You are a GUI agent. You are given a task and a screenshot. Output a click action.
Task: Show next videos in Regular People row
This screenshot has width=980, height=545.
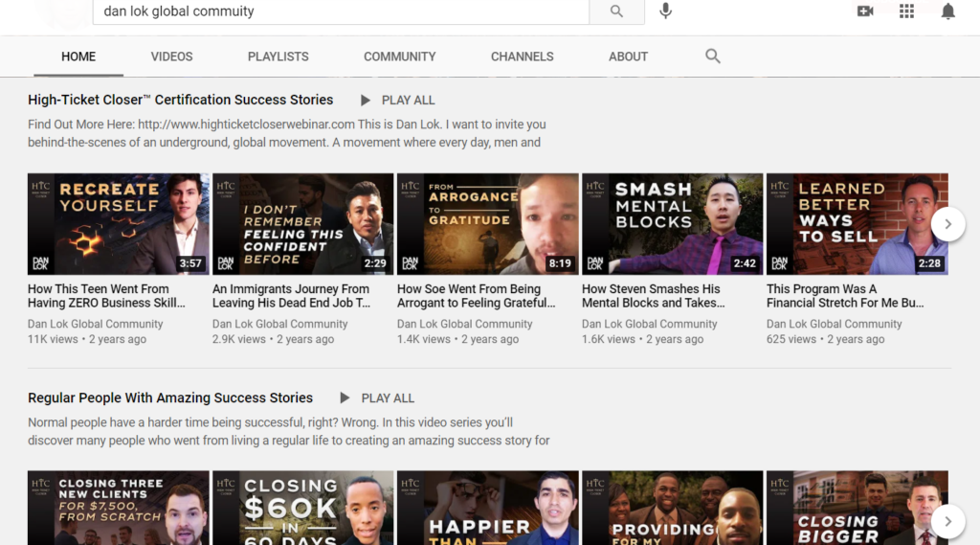click(947, 521)
